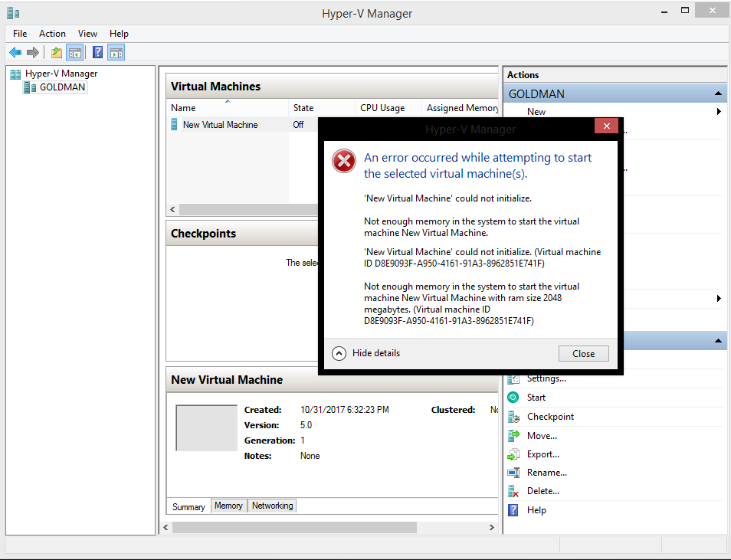Sort by CPU Usage column header
The height and width of the screenshot is (560, 731).
[388, 108]
